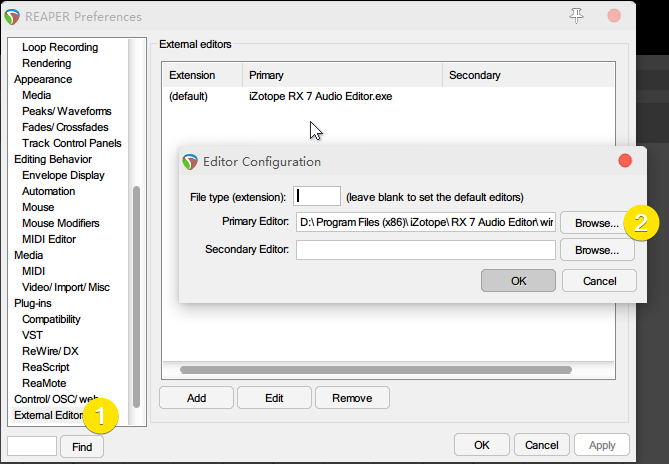Open Mouse Modifiers page
Screen dimensions: 669x464
tap(61, 223)
